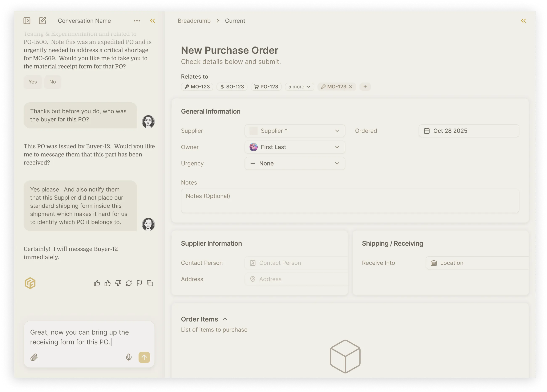The image size is (547, 392).
Task: Copy the assistant's response
Action: [x=150, y=283]
